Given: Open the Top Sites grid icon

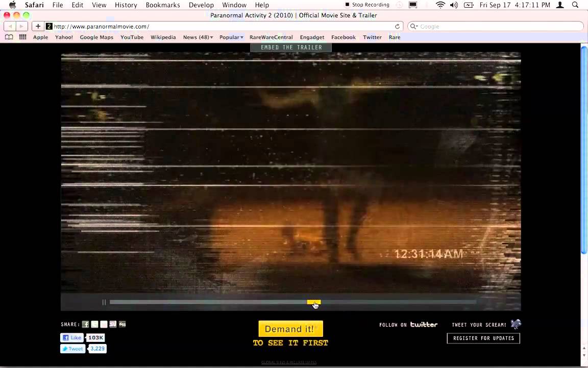Looking at the screenshot, I should (23, 37).
